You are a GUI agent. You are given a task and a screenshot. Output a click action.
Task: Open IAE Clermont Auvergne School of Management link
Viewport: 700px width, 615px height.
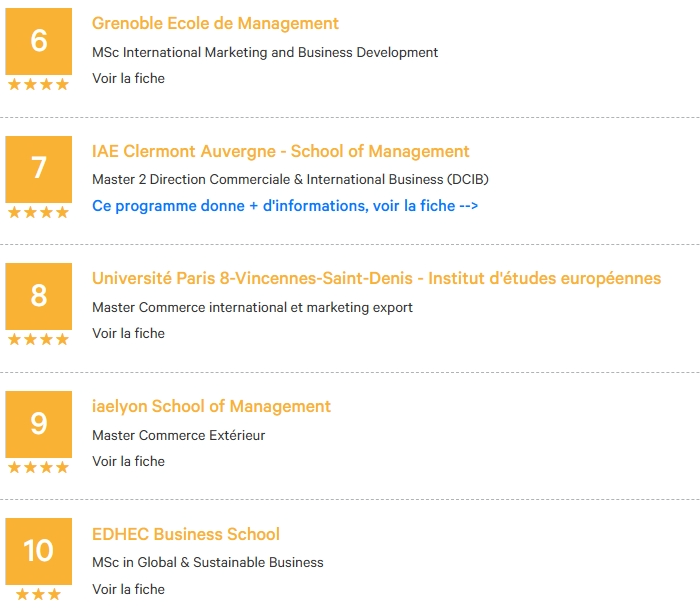click(280, 151)
